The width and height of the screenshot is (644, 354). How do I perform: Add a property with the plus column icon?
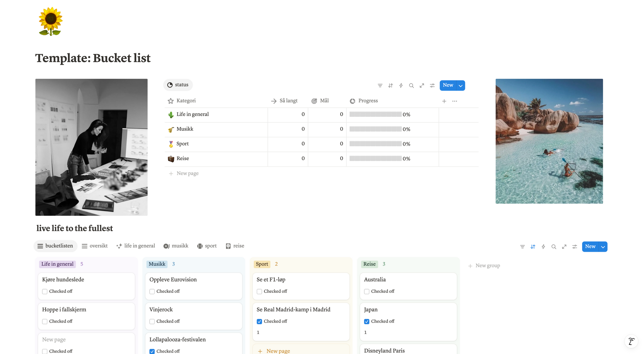tap(444, 101)
